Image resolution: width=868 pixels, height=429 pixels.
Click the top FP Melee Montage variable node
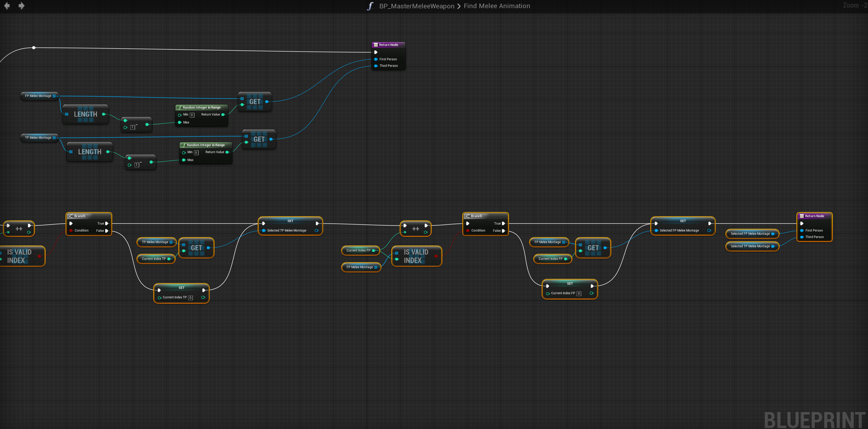tap(38, 96)
